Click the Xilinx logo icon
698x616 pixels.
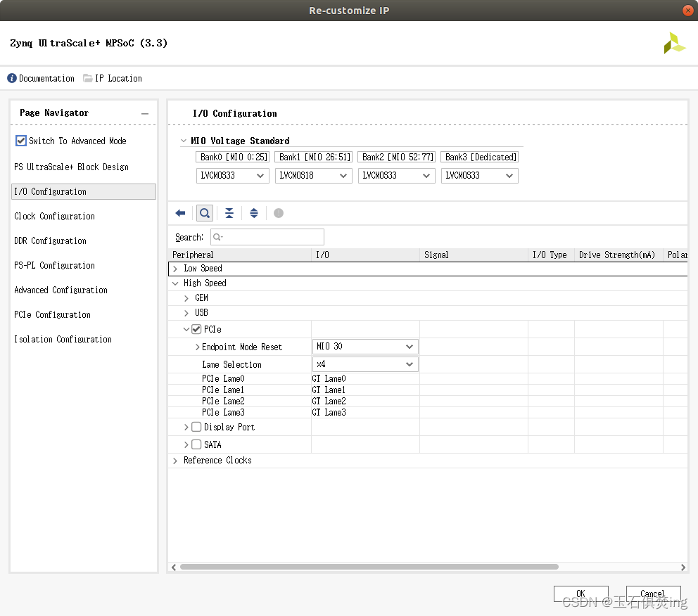tap(674, 43)
